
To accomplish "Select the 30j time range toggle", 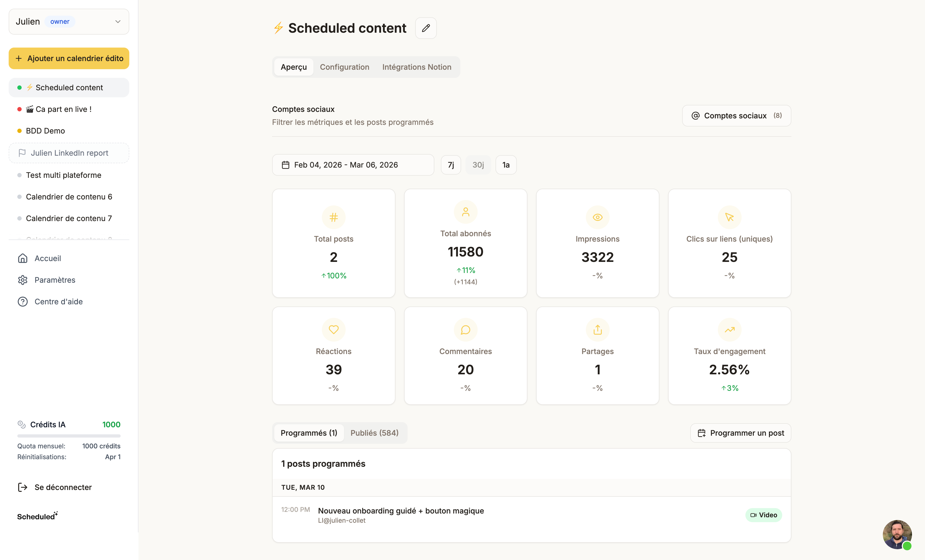I will point(478,165).
